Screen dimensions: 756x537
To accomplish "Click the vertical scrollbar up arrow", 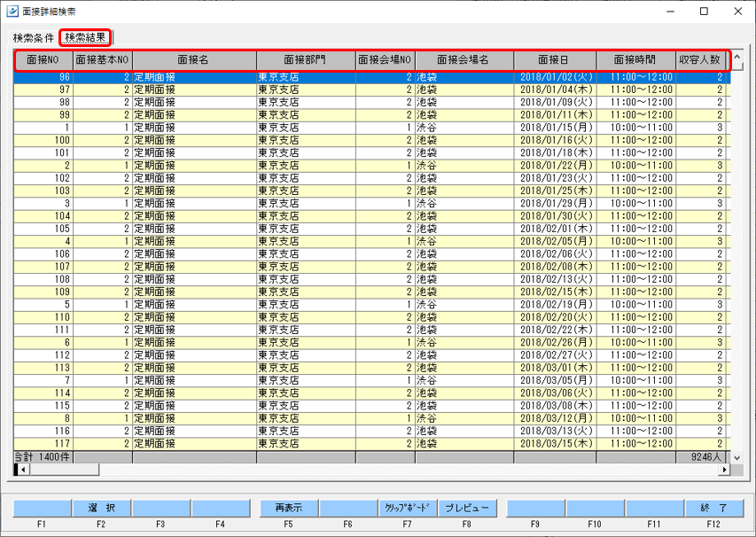I will point(737,56).
